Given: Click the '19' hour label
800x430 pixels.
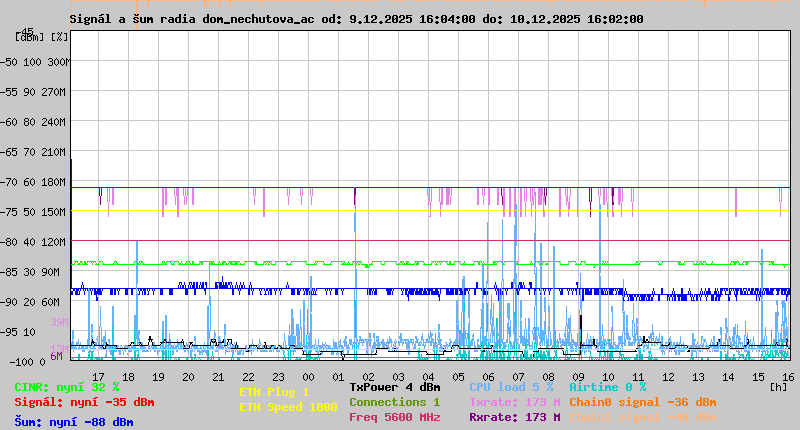Looking at the screenshot, I should (158, 377).
